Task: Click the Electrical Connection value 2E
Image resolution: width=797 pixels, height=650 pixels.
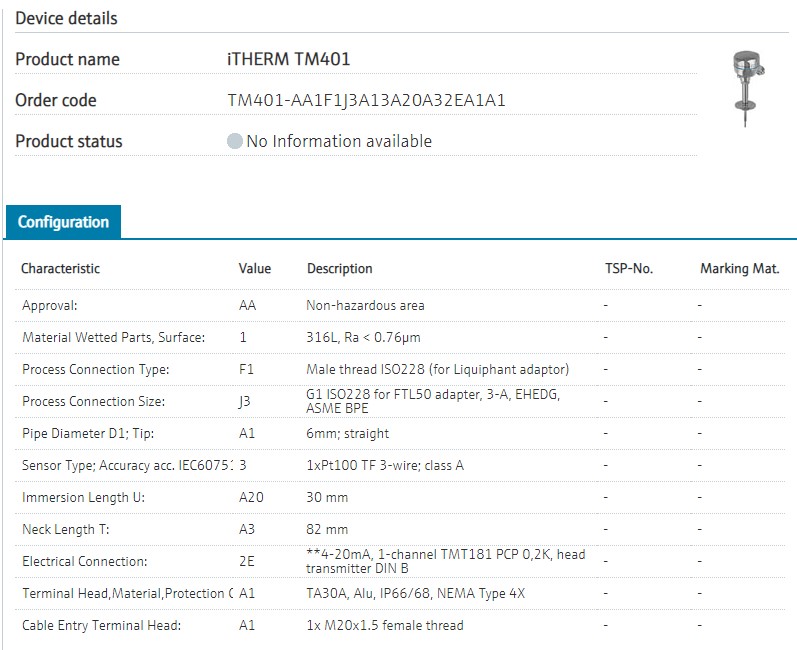Action: [x=247, y=562]
